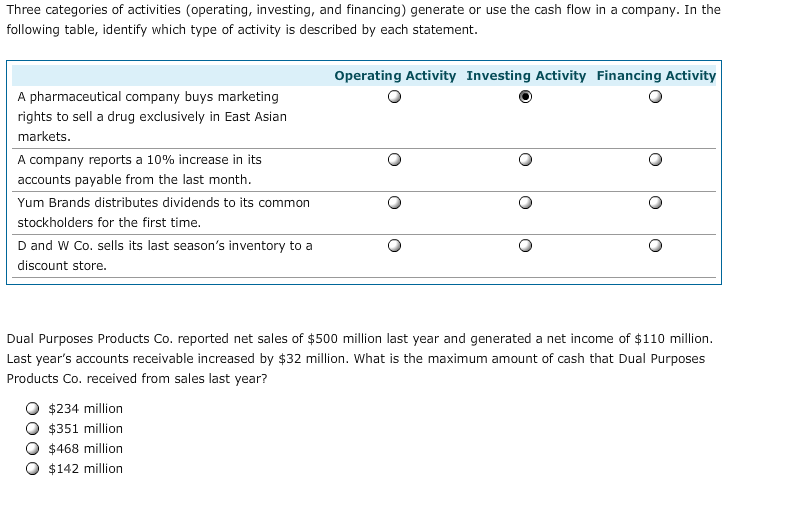This screenshot has height=527, width=804.
Task: Mark accounts payable increase as Financing Activity
Action: pos(655,159)
